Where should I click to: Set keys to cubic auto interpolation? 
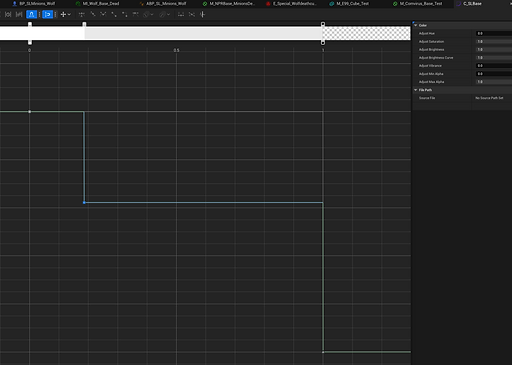(x=82, y=14)
